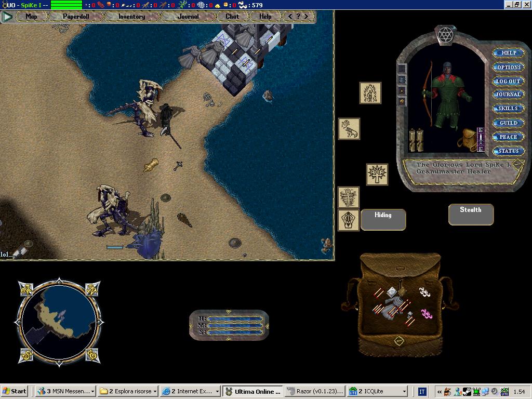This screenshot has width=532, height=399.
Task: Open the Map from the top menu bar
Action: (x=31, y=16)
